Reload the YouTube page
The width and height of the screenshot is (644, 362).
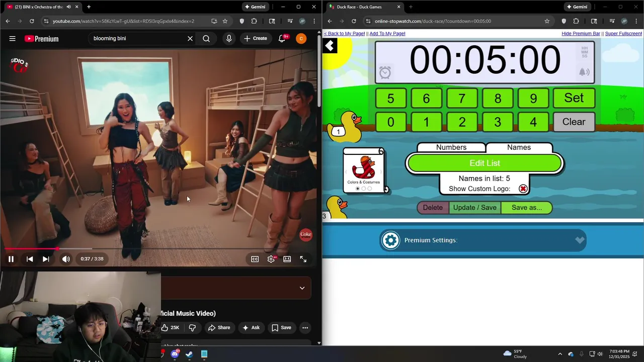point(32,21)
